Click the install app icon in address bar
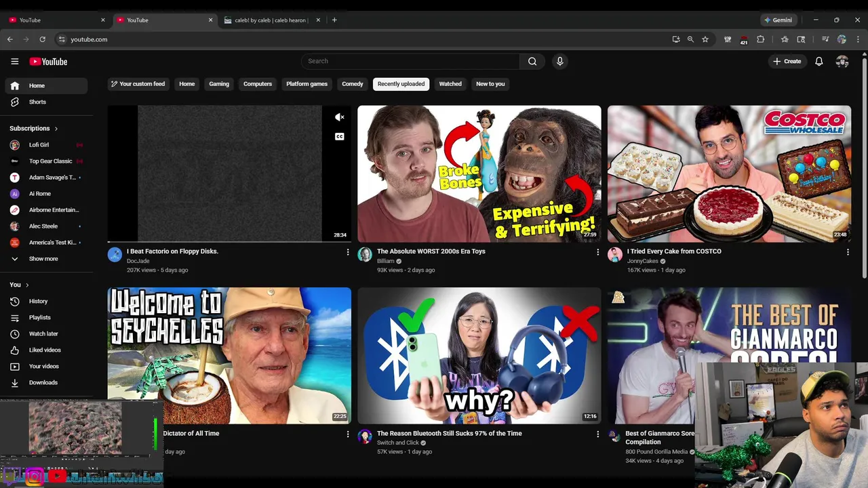The height and width of the screenshot is (488, 868). [x=676, y=39]
